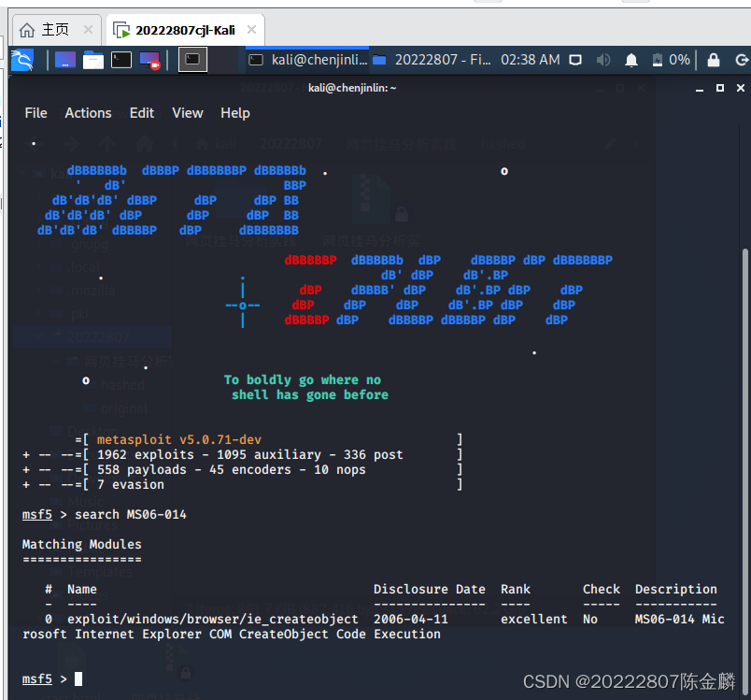Open the Kali dragon applications menu
The height and width of the screenshot is (700, 751).
click(x=22, y=60)
